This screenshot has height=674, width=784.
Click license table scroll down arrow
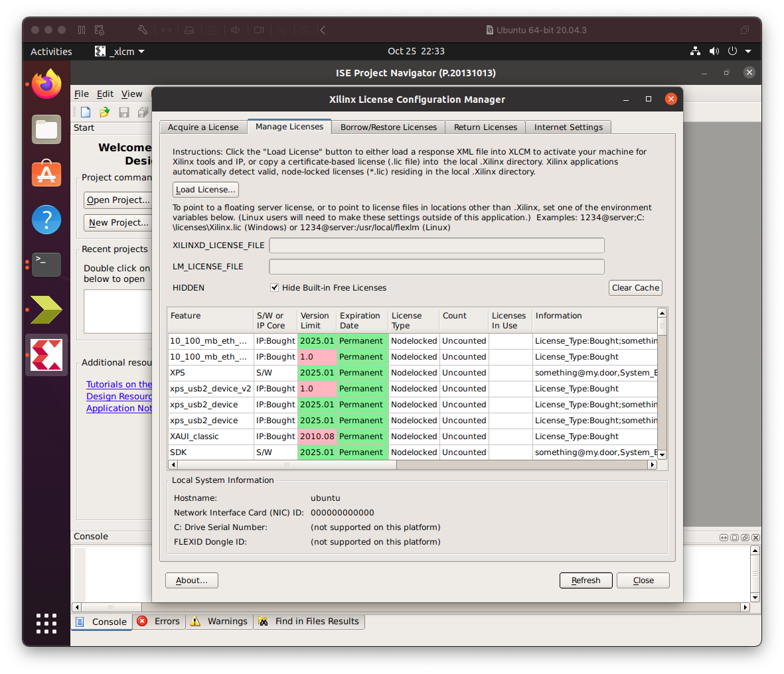pyautogui.click(x=662, y=454)
